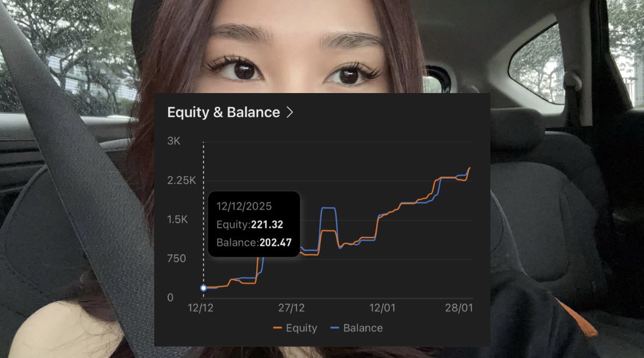Click the tooltip date 12/12/2025
This screenshot has height=358, width=644.
(244, 206)
